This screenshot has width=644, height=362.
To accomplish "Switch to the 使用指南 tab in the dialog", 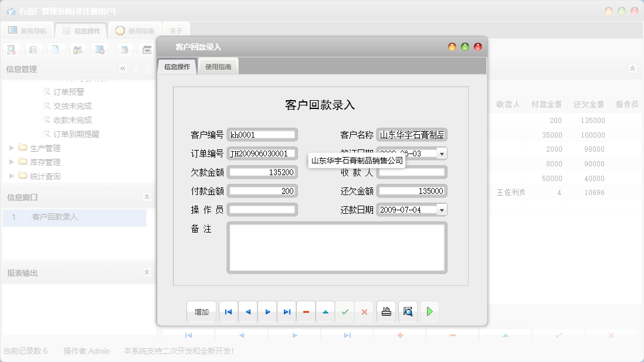I will 217,66.
